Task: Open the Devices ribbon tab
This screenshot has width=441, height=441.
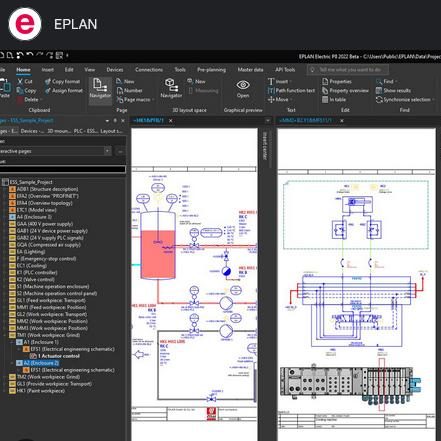Action: (x=115, y=70)
